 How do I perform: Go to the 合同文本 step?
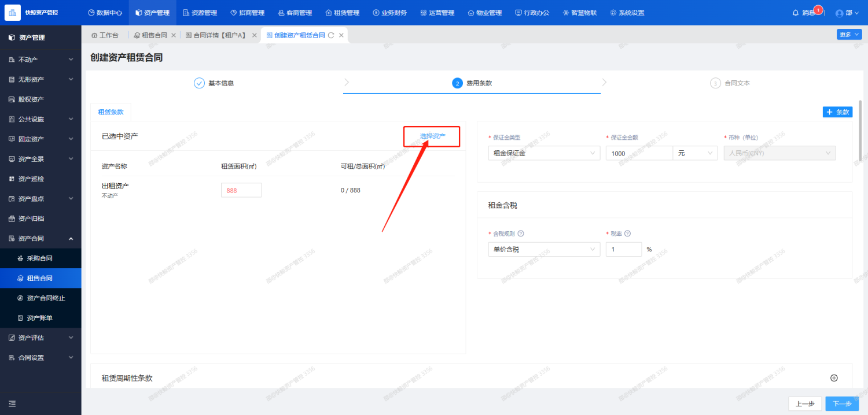point(730,83)
